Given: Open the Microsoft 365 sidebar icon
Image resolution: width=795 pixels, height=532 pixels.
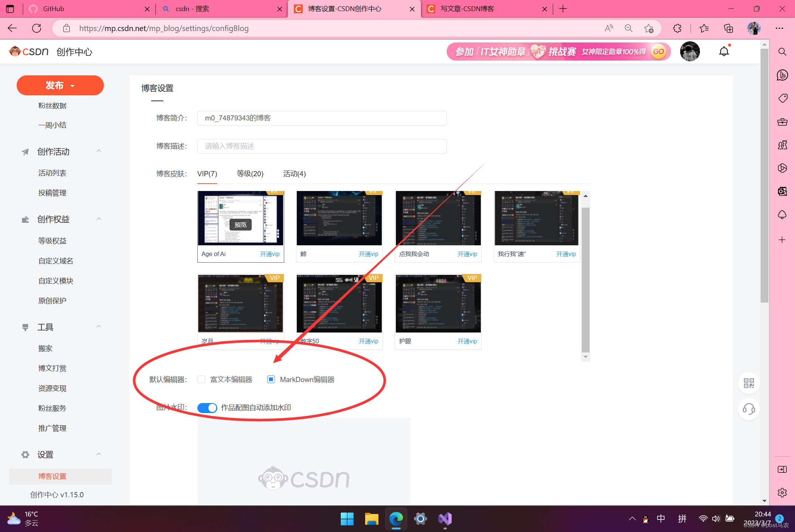Looking at the screenshot, I should 782,168.
